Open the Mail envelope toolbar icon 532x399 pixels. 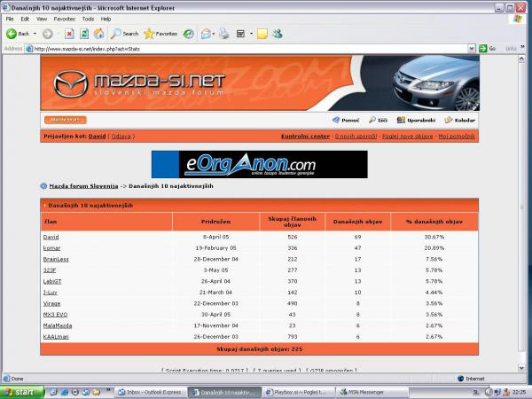205,34
